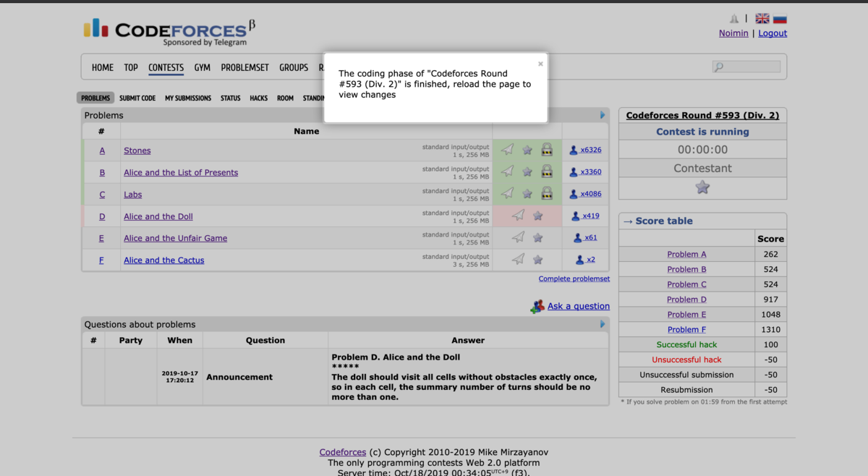This screenshot has height=476, width=868.
Task: Switch site language to Russian flag
Action: click(780, 19)
